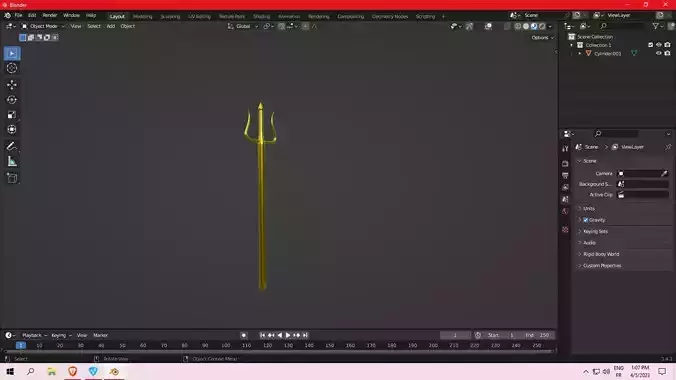
Task: Open the Render properties tab
Action: [565, 164]
